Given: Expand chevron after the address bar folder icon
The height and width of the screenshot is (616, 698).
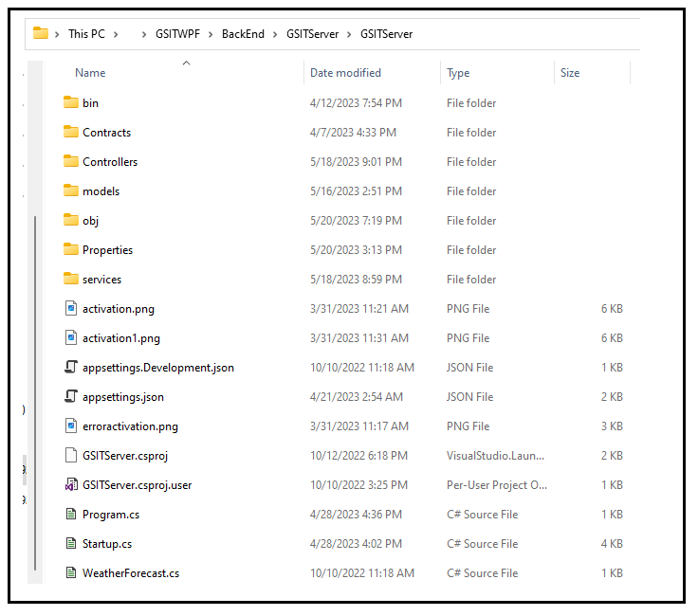Looking at the screenshot, I should (57, 34).
